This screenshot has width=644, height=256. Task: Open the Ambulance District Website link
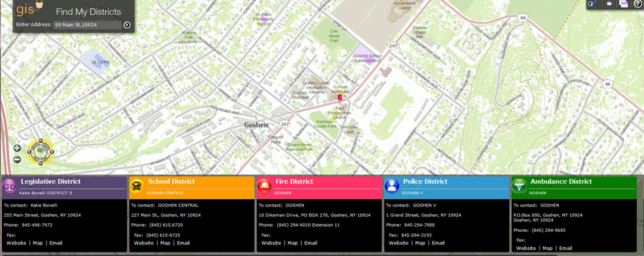[526, 248]
